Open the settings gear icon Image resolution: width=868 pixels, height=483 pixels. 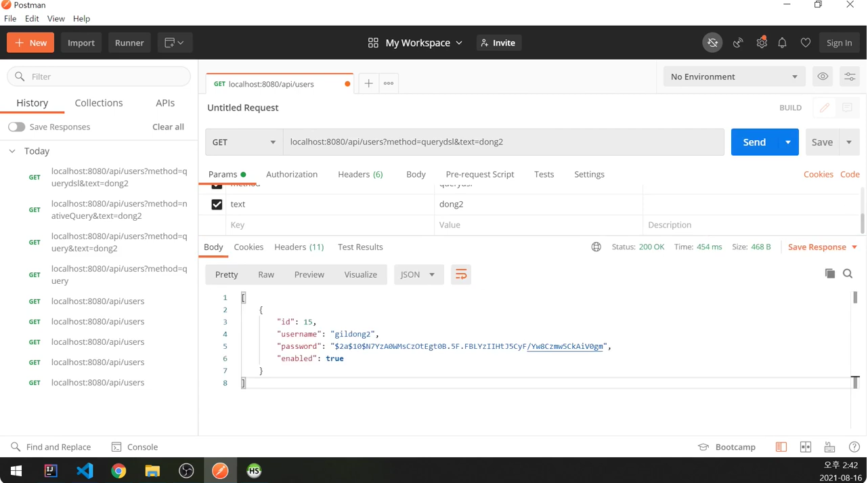762,43
